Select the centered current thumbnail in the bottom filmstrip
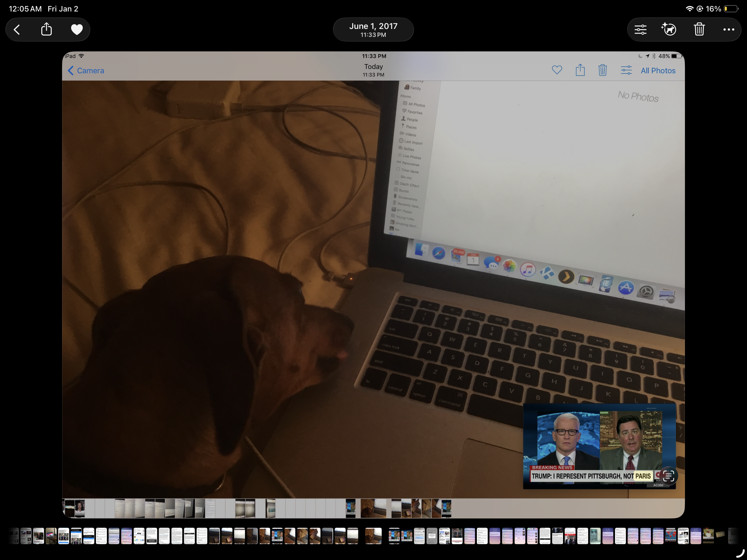The width and height of the screenshot is (747, 560). click(x=373, y=536)
